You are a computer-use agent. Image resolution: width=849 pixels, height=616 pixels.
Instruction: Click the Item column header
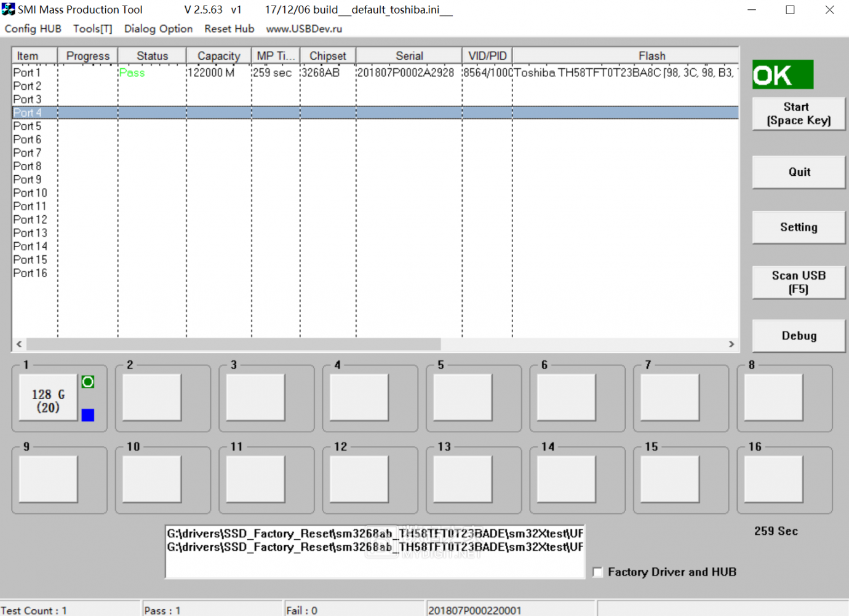click(35, 55)
